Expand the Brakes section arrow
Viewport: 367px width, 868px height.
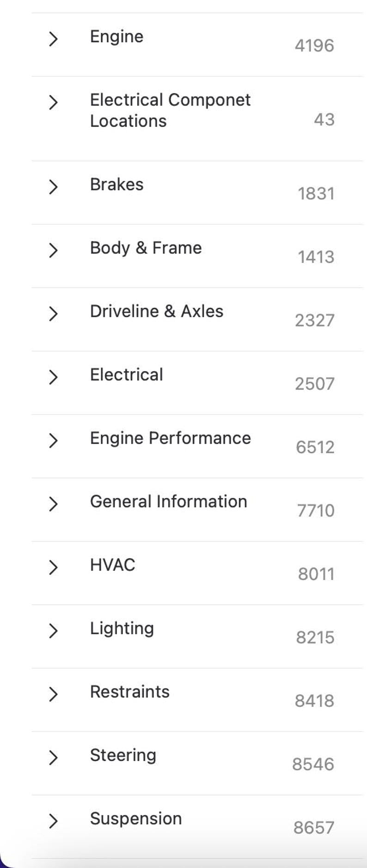(x=53, y=186)
